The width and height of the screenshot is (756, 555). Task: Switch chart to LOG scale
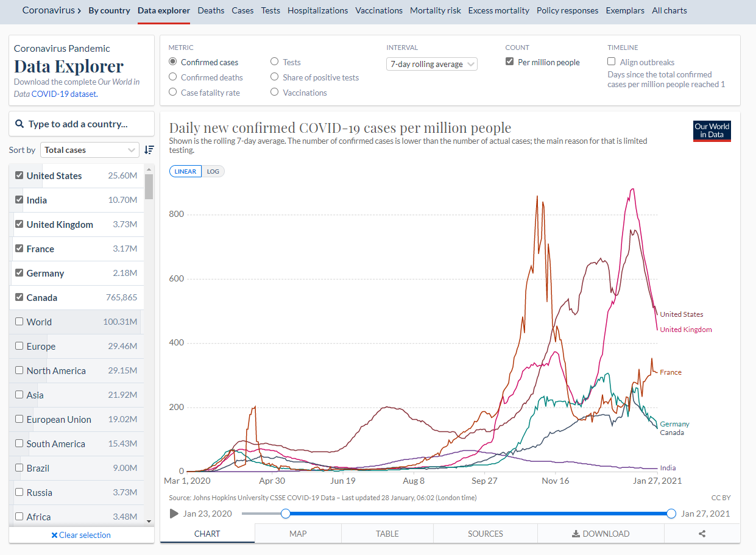coord(213,171)
